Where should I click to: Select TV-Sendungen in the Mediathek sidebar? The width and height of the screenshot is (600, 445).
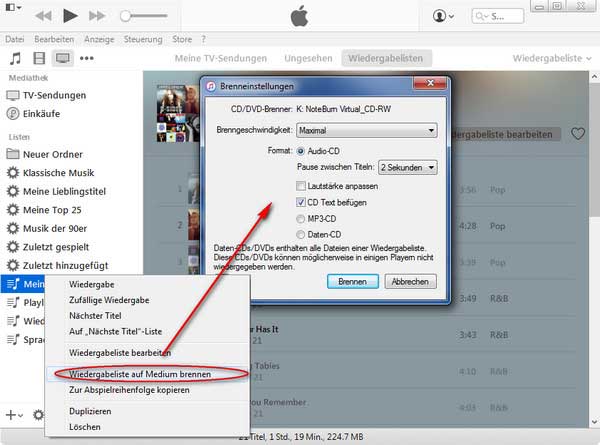click(46, 95)
